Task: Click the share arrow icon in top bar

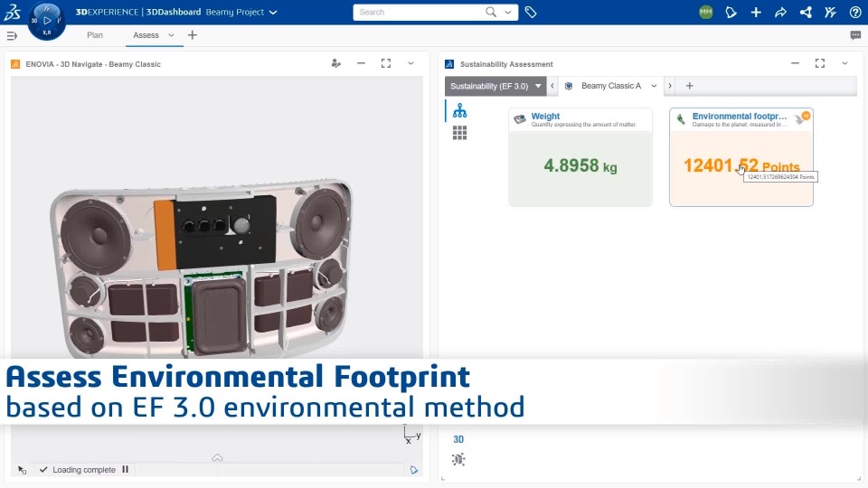Action: (780, 12)
